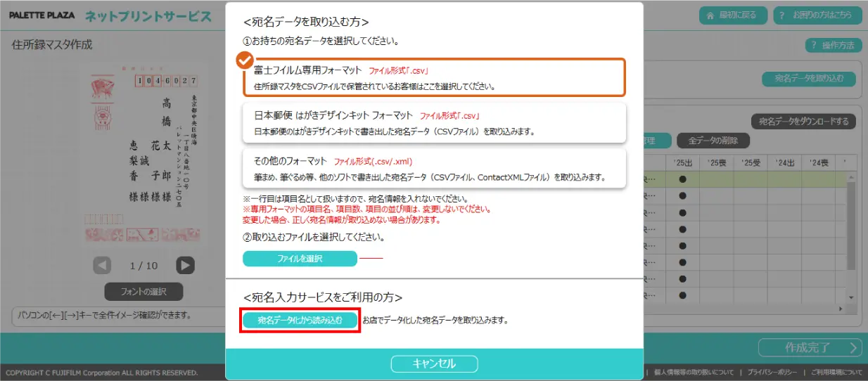868x381 pixels.
Task: Click the 作成完了 arrow button
Action: tap(810, 347)
